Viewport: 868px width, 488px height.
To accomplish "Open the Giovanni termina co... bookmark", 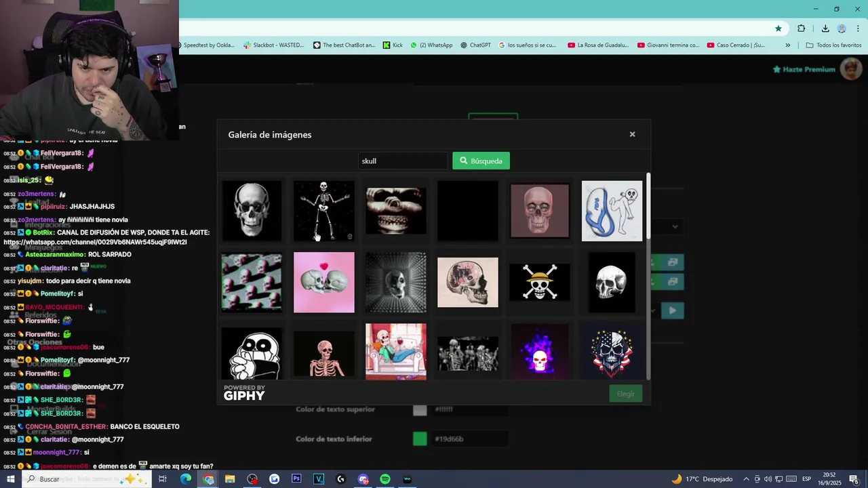I will [669, 45].
